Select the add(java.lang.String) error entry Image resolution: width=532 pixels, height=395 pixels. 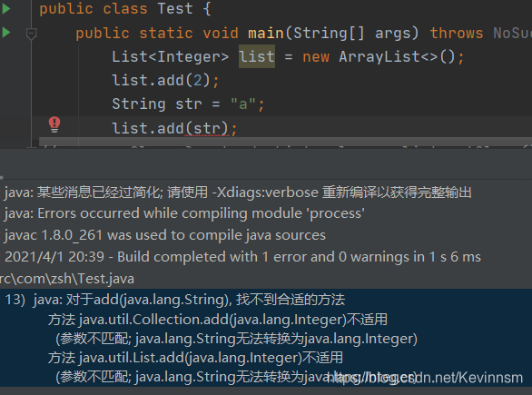(189, 300)
